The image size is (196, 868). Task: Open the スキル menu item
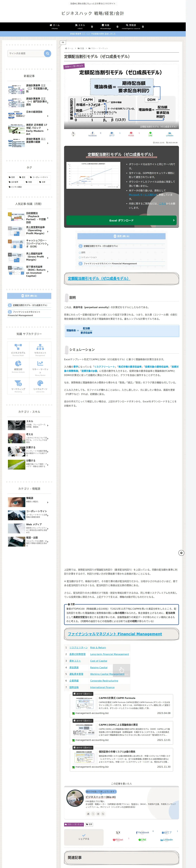[80, 26]
